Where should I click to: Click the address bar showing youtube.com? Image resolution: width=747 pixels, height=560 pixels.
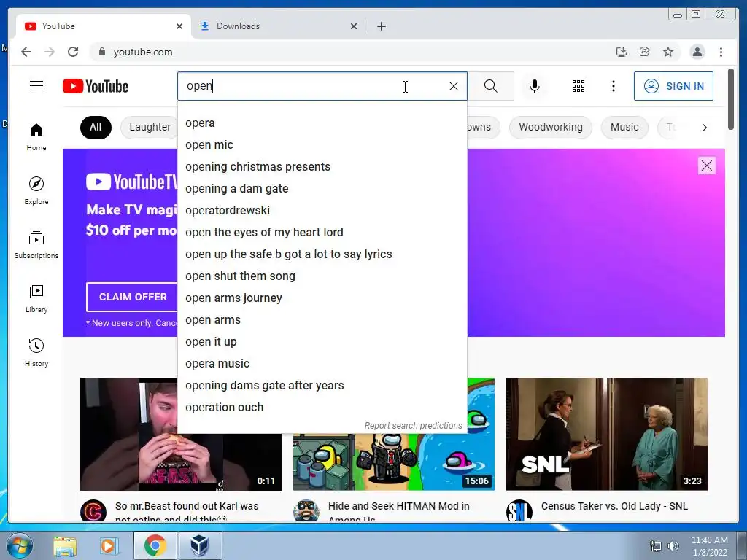pos(352,52)
